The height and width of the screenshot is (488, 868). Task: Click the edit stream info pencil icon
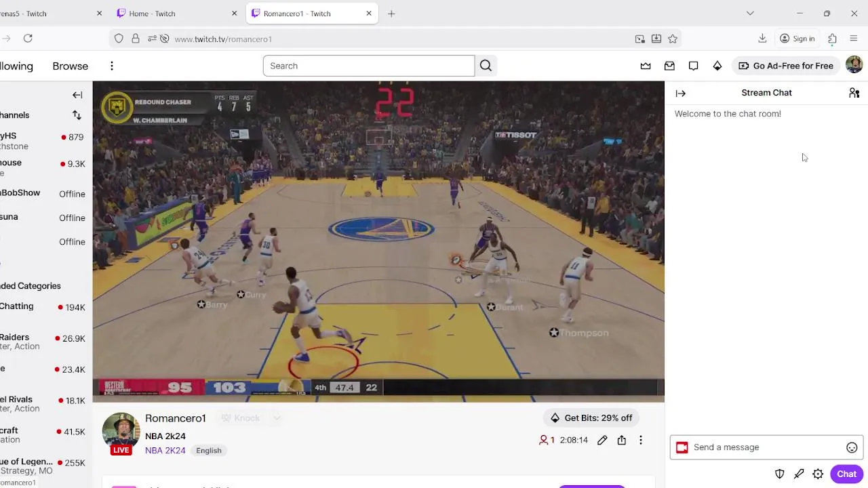(602, 441)
